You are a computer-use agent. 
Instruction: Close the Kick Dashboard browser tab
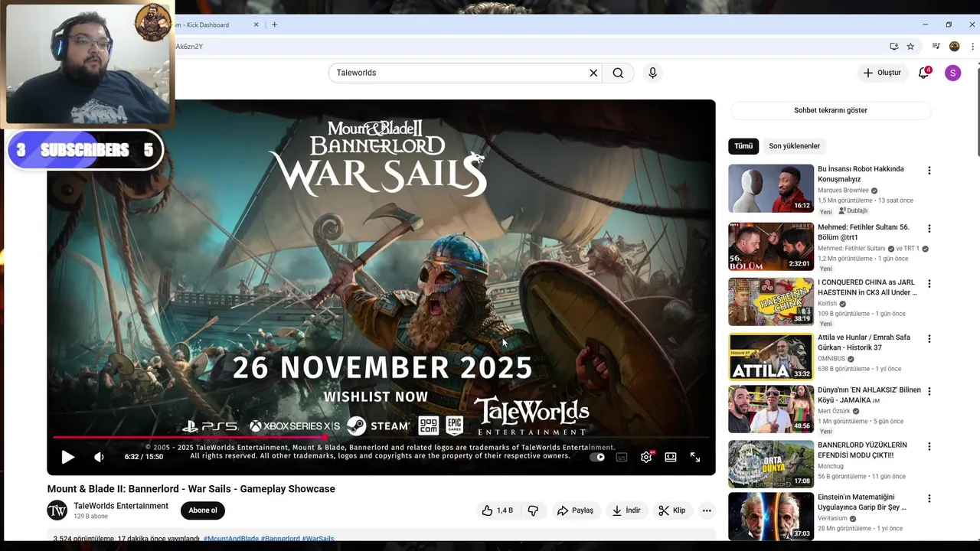click(256, 24)
